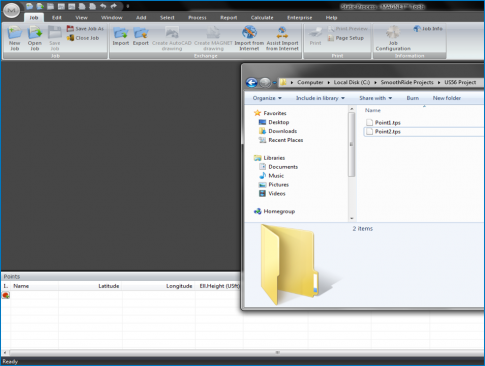Click Create MAGNET drawing icon
This screenshot has height=366, width=485.
[213, 33]
